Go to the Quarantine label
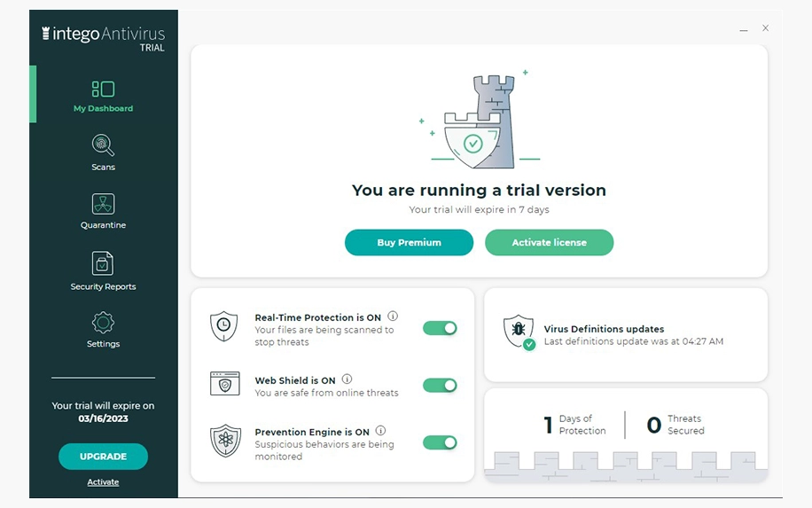Image resolution: width=812 pixels, height=508 pixels. click(103, 224)
